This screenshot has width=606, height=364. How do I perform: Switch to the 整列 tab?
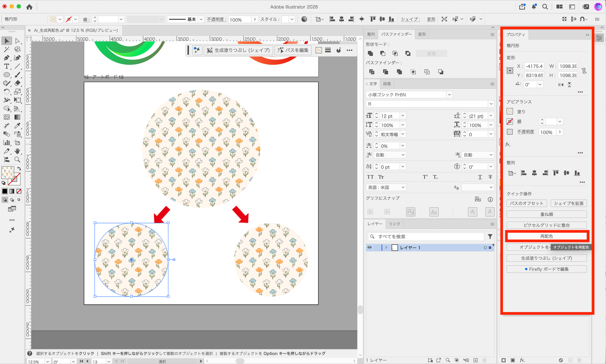[x=371, y=34]
